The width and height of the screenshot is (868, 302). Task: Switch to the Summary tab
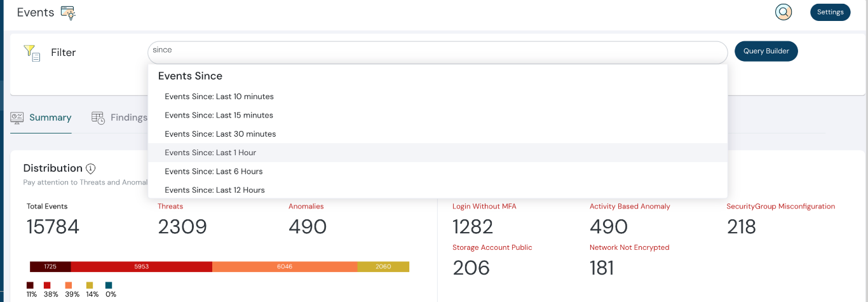[x=50, y=118]
